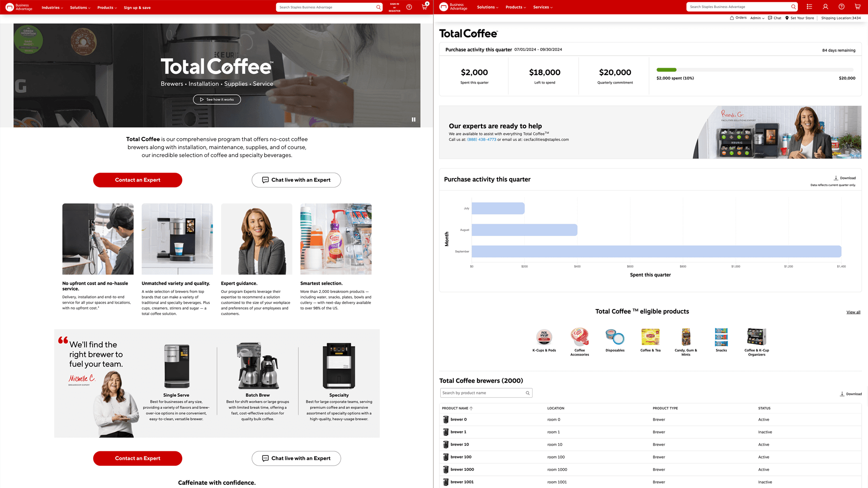Focus the Search by product name field
The width and height of the screenshot is (868, 488).
pos(486,393)
